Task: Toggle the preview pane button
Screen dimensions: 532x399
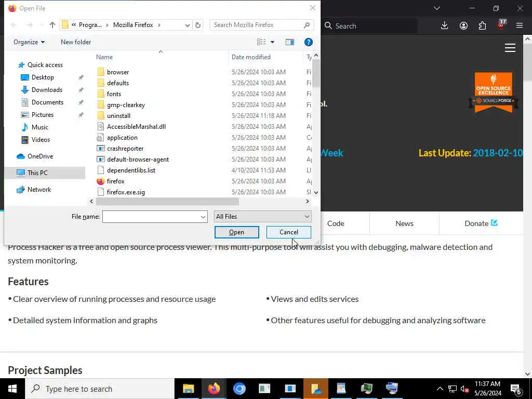Action: coord(290,42)
